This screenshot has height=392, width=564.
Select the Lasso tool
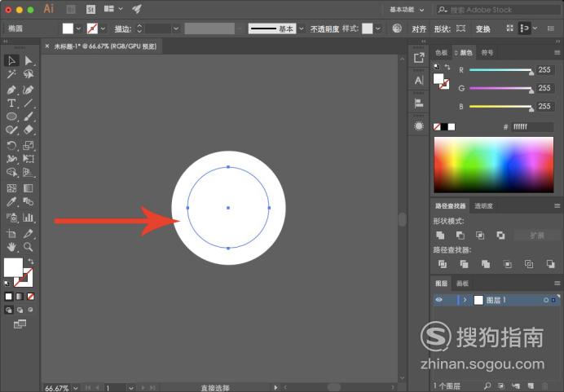coord(29,74)
